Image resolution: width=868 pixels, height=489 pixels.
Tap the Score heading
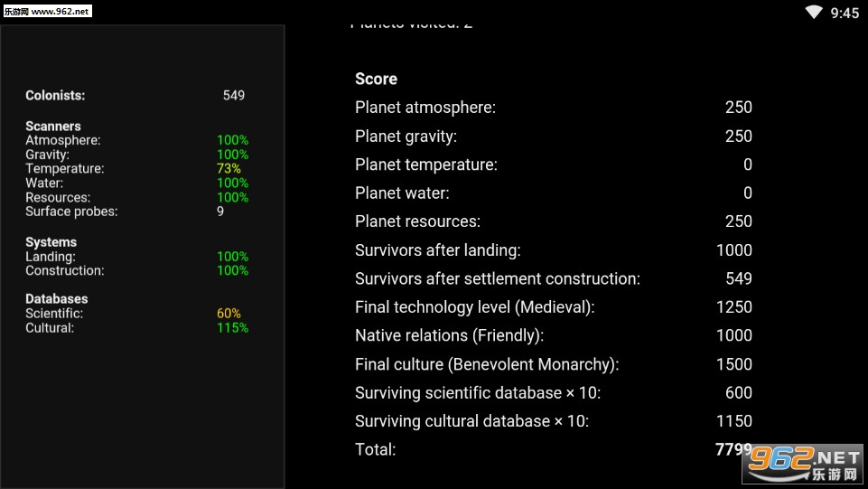pyautogui.click(x=376, y=79)
